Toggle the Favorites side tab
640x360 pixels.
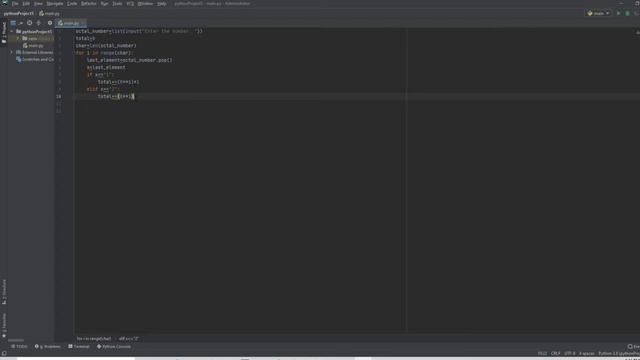tap(4, 325)
